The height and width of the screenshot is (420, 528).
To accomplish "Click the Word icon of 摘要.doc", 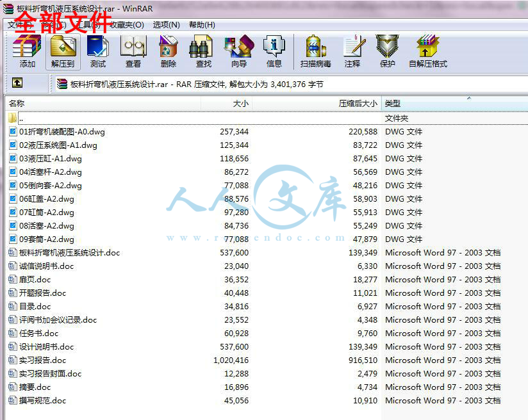I will point(13,387).
